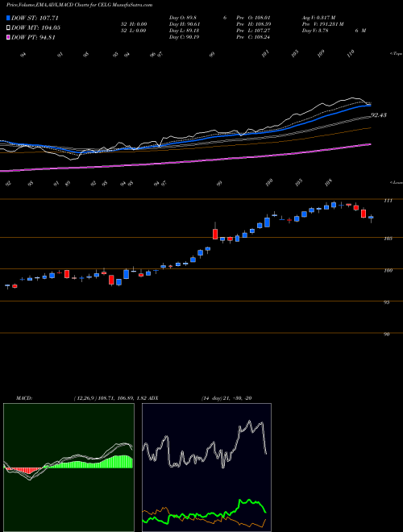Click the 92.43 EMA price label

pyautogui.click(x=379, y=115)
